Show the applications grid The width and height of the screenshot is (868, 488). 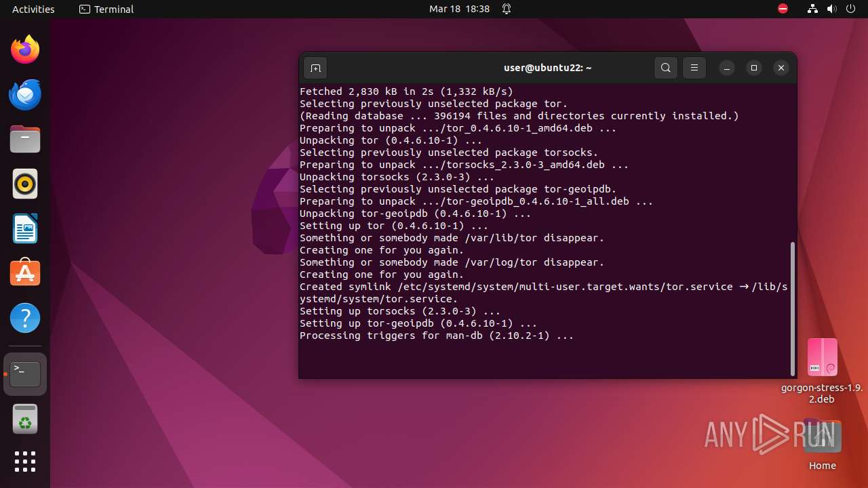(x=25, y=462)
